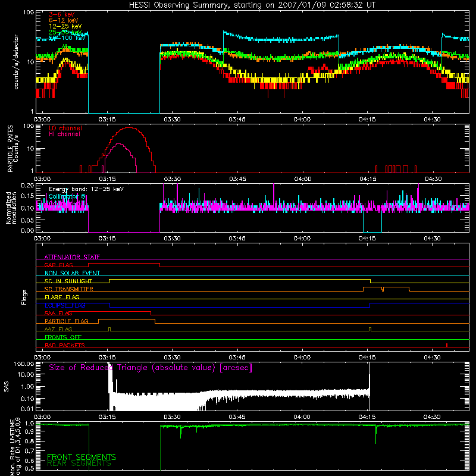Pick the 'SAA_FLAG' label

(x=58, y=313)
